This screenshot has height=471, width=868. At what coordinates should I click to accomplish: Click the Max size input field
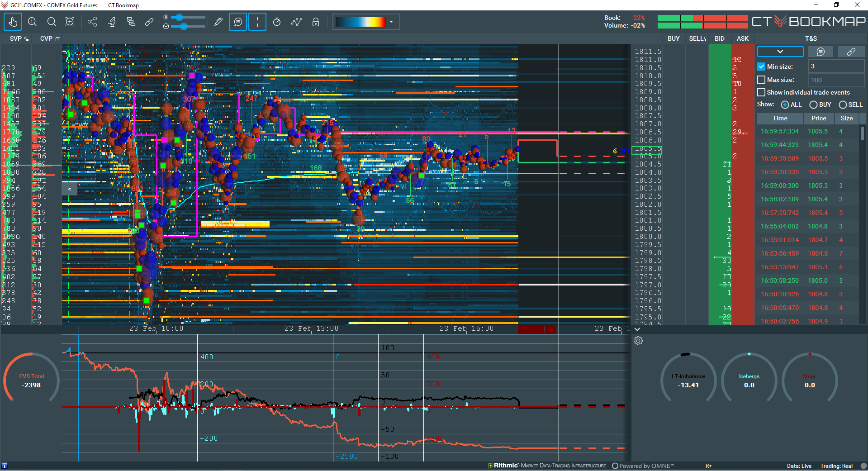click(x=836, y=80)
